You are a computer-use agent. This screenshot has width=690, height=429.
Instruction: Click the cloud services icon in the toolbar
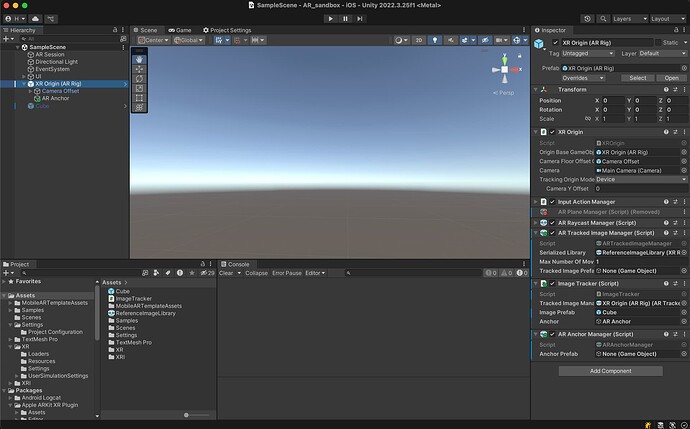click(37, 18)
